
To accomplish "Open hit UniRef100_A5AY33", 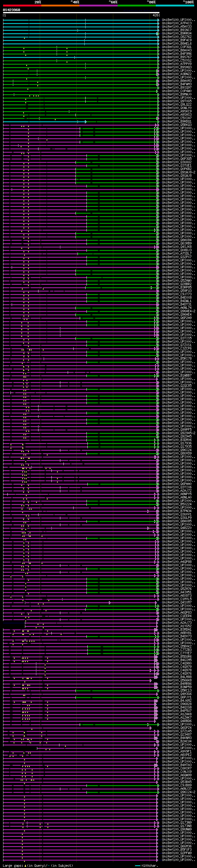I will (x=177, y=26).
